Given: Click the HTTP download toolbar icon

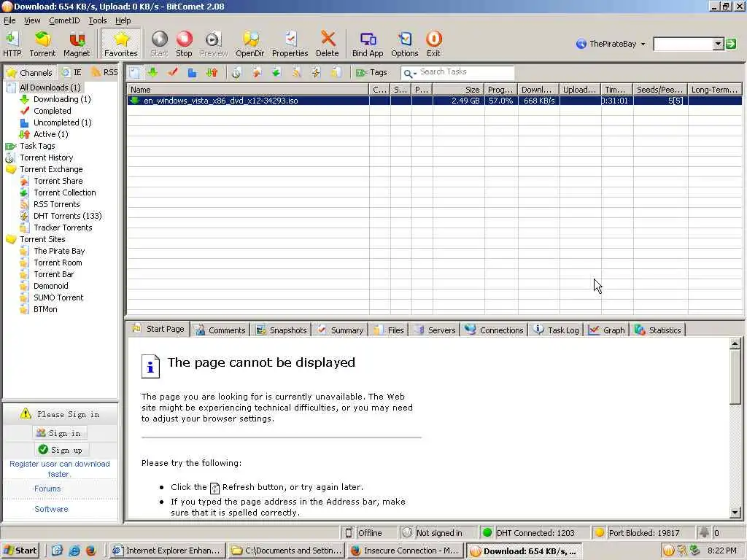Looking at the screenshot, I should pos(12,44).
